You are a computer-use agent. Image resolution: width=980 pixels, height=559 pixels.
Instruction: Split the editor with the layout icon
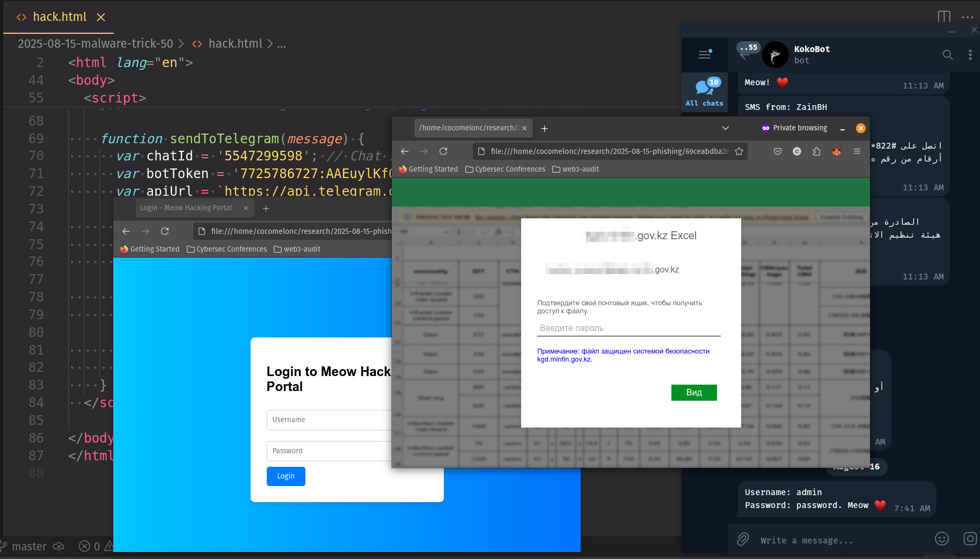[944, 17]
